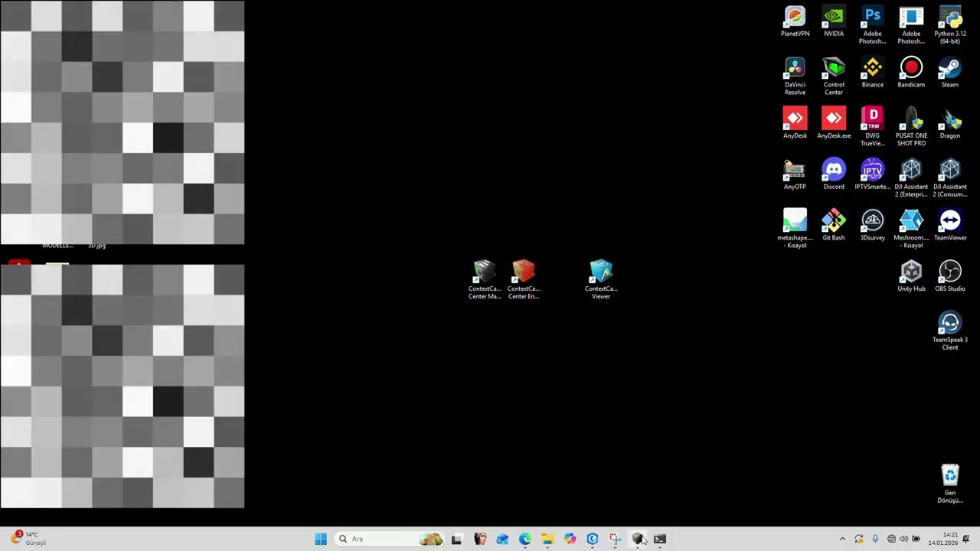
Task: Select the Adobe Photoshop shortcut with Ps logo
Action: coord(872,26)
